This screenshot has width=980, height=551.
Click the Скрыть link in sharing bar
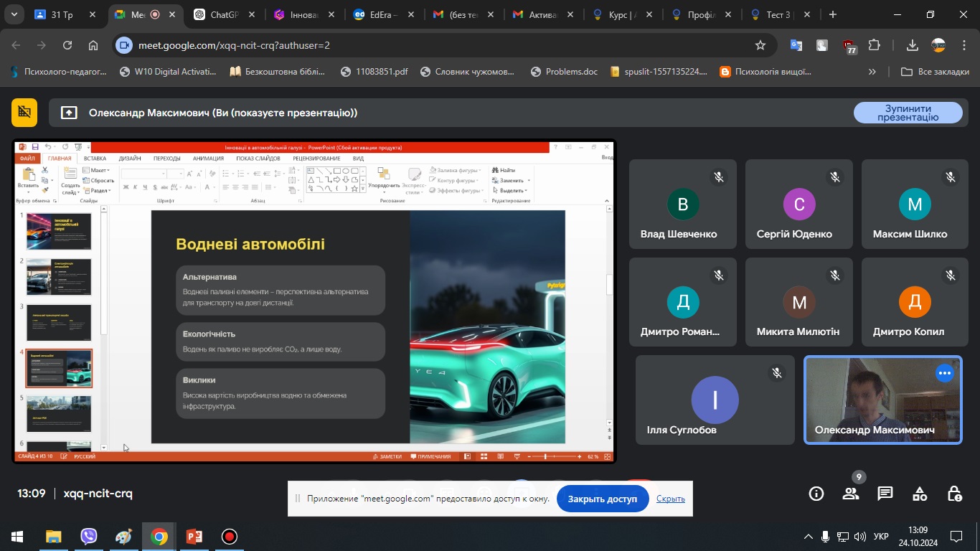pyautogui.click(x=670, y=499)
